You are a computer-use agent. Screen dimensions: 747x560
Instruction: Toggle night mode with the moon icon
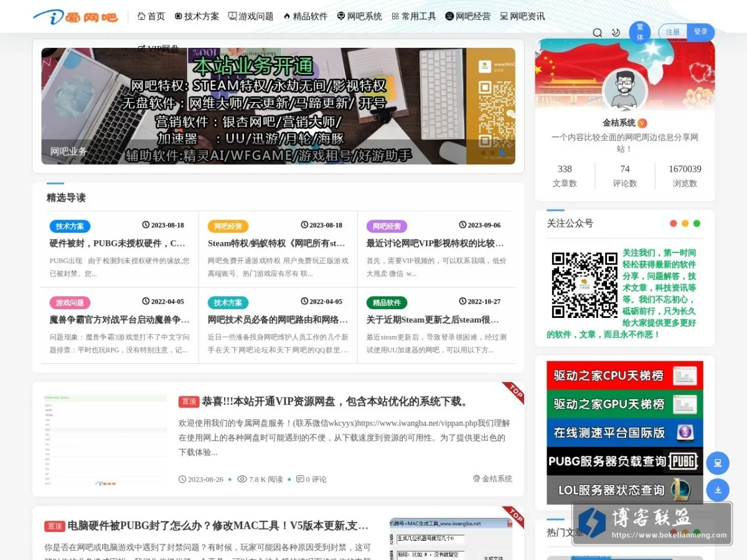click(616, 32)
